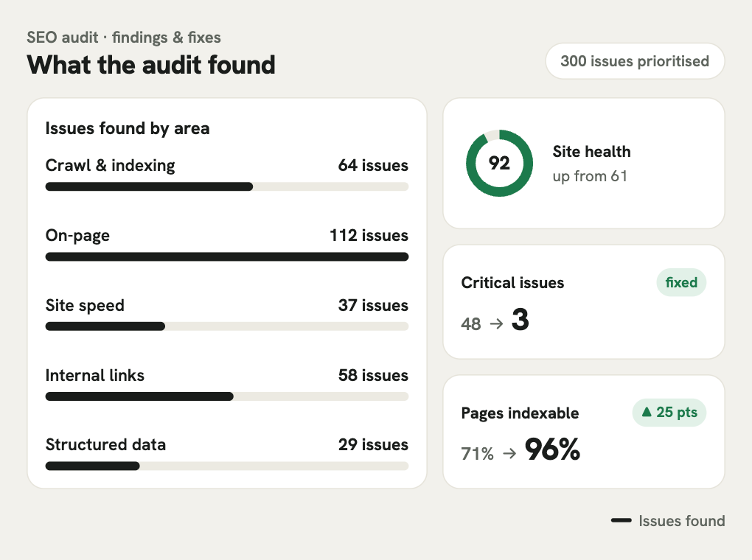Click the '64 issues' value
Viewport: 752px width, 560px height.
tap(373, 165)
